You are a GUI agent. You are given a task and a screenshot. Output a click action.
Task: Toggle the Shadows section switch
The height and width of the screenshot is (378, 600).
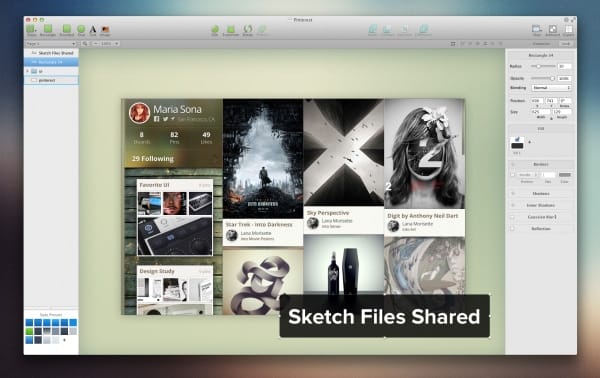pos(513,194)
